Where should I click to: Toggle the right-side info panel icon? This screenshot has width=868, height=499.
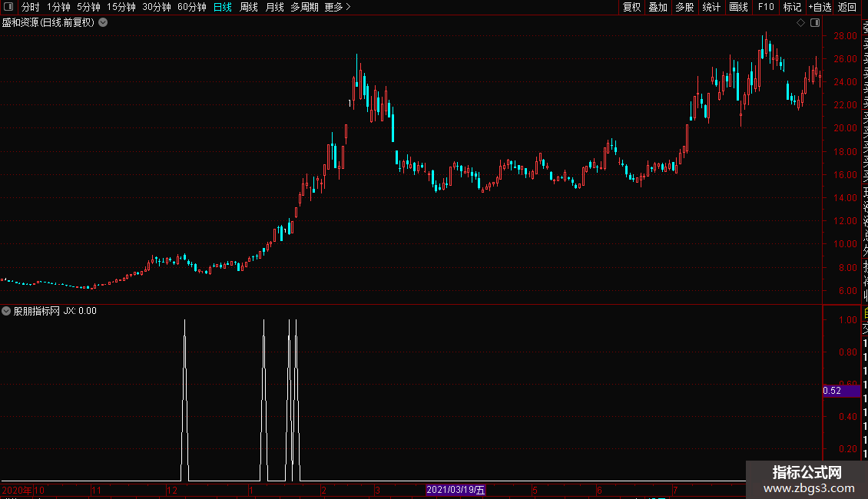[815, 23]
